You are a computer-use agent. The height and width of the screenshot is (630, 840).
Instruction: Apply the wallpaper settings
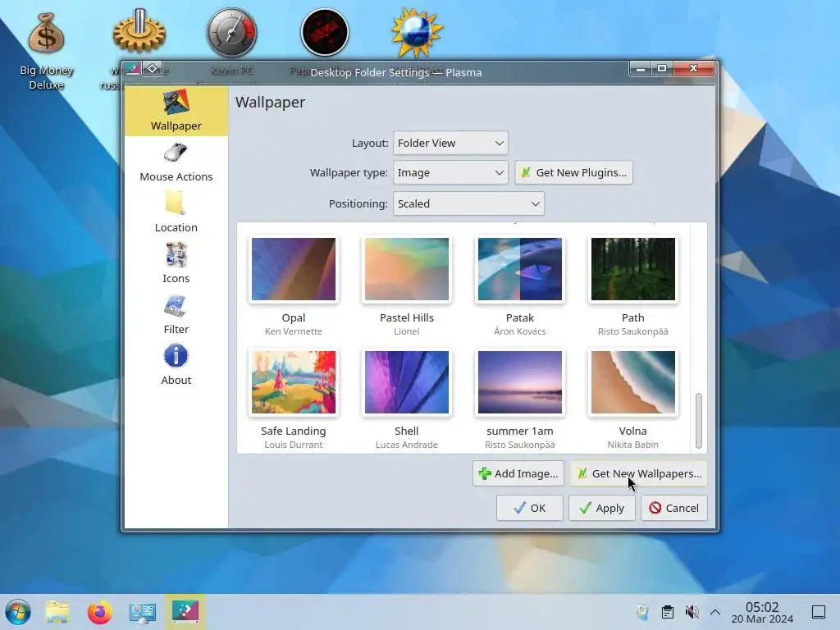[601, 508]
